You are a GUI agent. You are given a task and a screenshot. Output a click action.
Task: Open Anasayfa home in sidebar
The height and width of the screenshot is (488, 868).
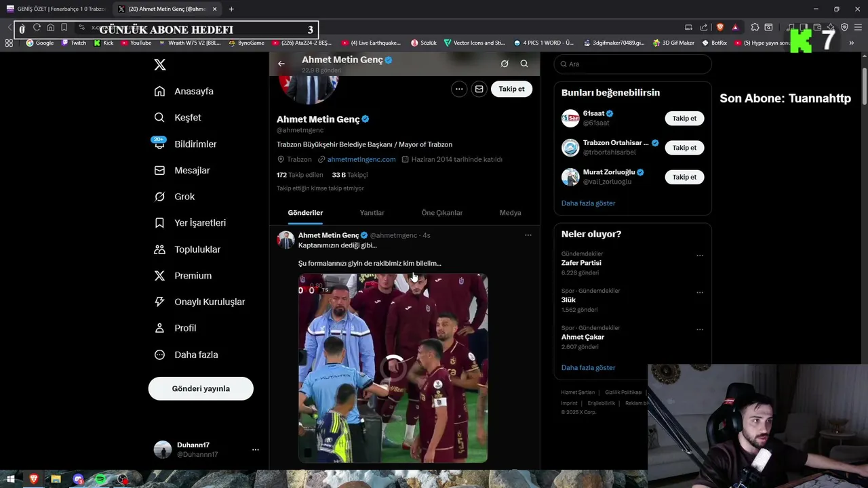point(184,91)
